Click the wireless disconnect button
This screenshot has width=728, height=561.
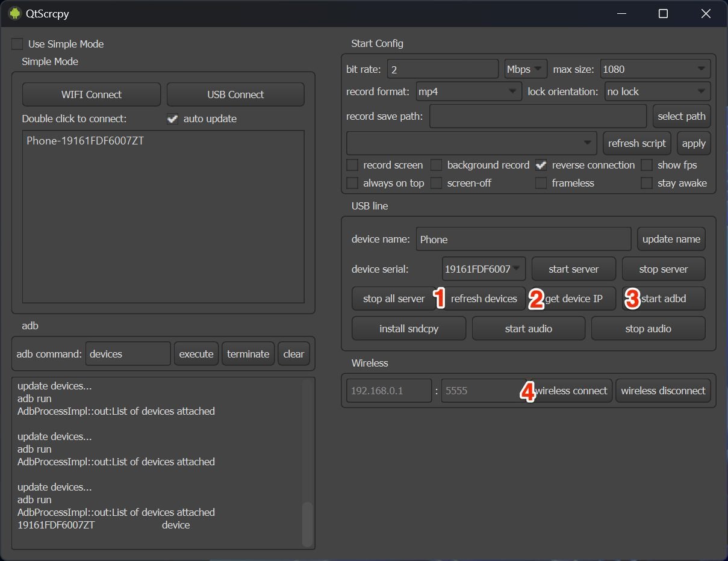coord(663,391)
